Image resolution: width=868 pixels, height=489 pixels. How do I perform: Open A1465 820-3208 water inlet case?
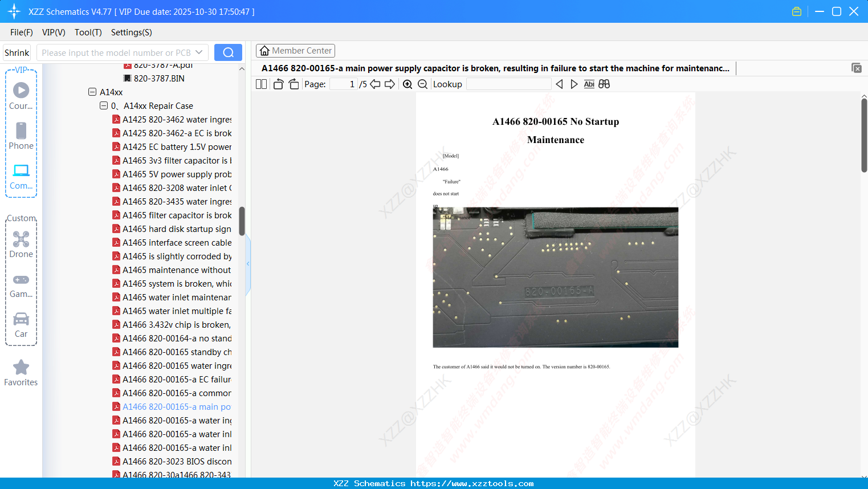pos(172,188)
